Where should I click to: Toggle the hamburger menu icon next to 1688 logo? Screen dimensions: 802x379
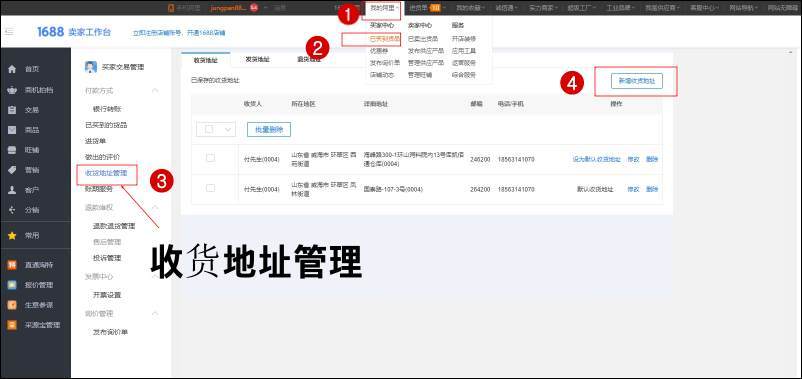click(x=9, y=32)
